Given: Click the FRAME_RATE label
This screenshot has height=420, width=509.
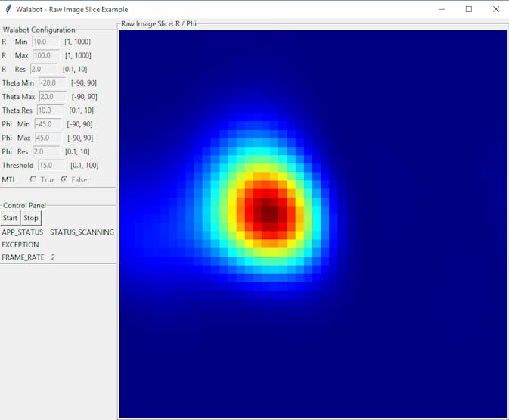Looking at the screenshot, I should [23, 257].
